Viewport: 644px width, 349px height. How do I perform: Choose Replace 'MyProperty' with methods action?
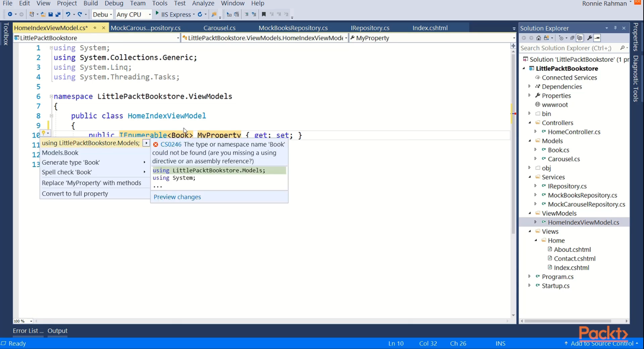(94, 183)
